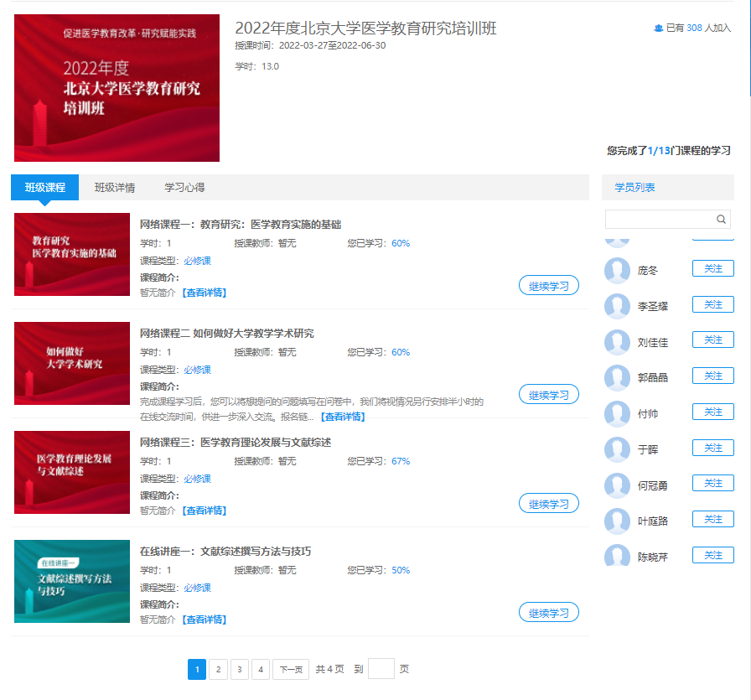Image resolution: width=751 pixels, height=700 pixels.
Task: Open thumbnail for 教育研究 医学教育实施的基础
Action: (x=72, y=254)
